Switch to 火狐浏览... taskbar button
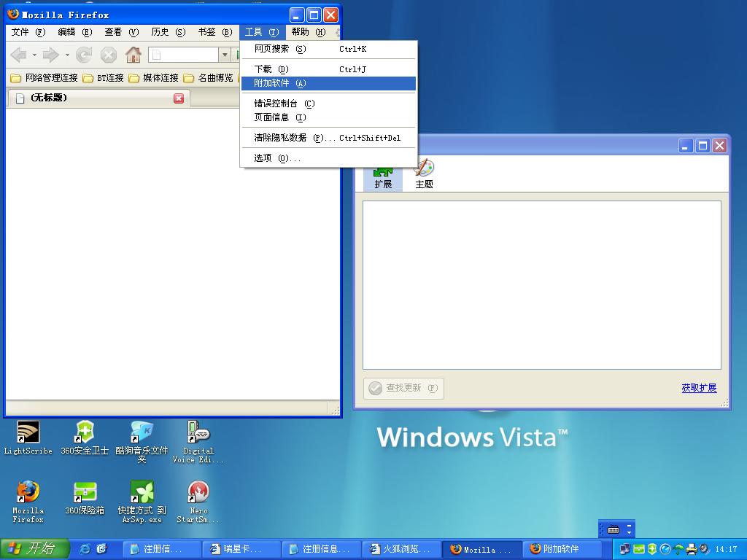Screen dimensions: 747x560 [x=401, y=549]
